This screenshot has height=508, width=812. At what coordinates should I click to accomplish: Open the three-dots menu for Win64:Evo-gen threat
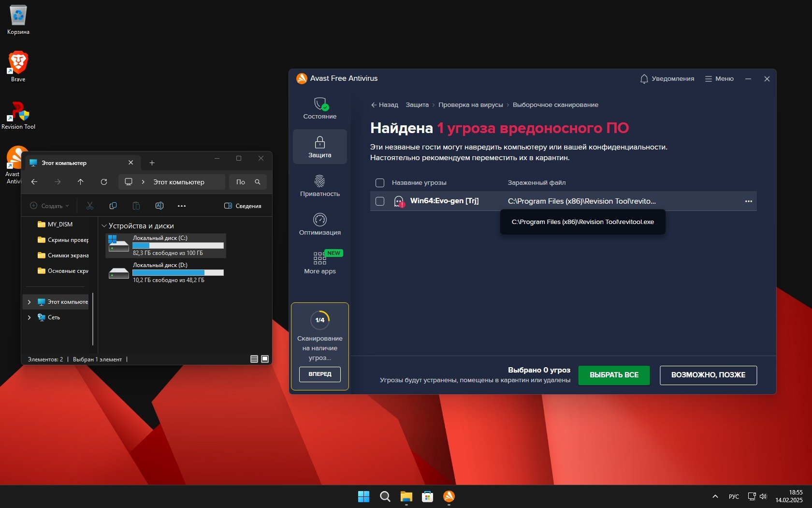(748, 201)
